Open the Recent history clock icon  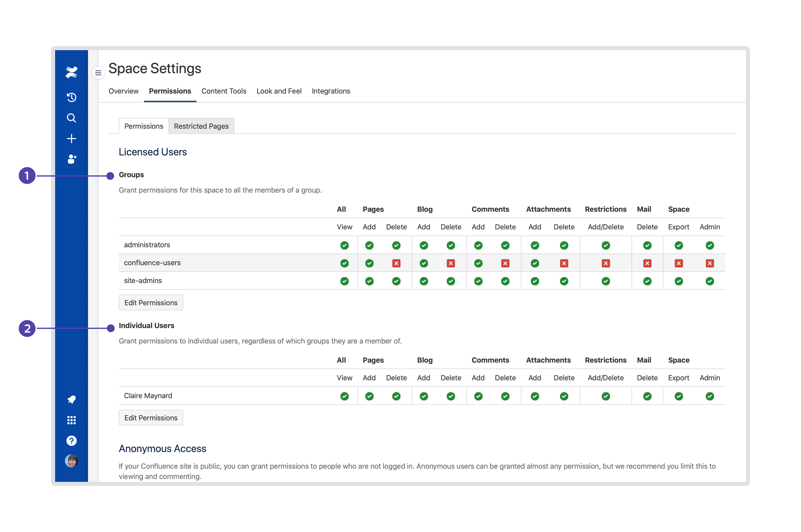[x=71, y=97]
